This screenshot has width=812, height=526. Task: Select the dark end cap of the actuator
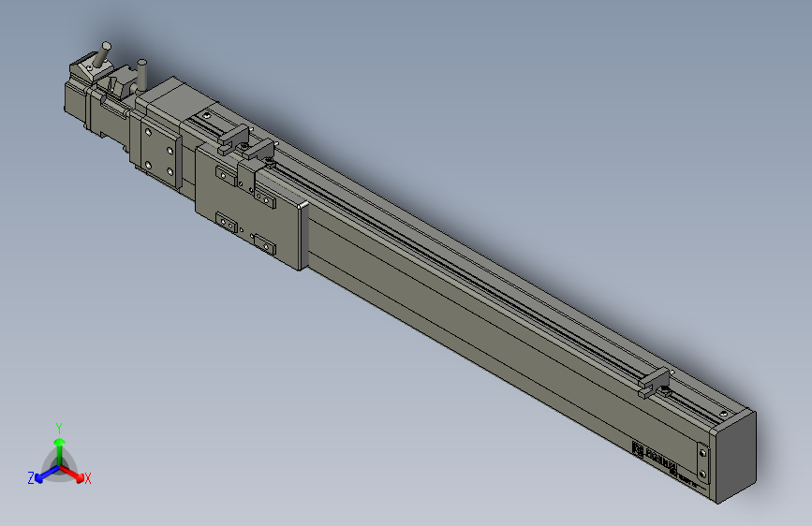point(736,458)
